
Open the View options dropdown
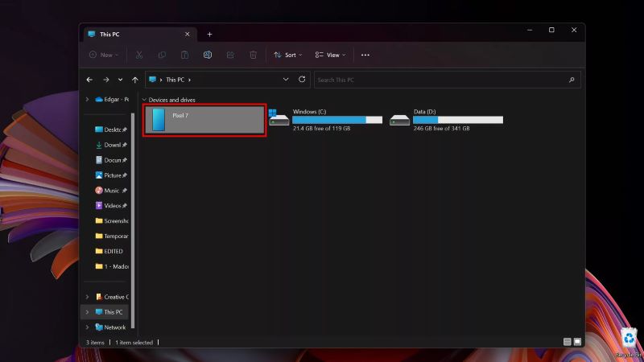click(330, 55)
